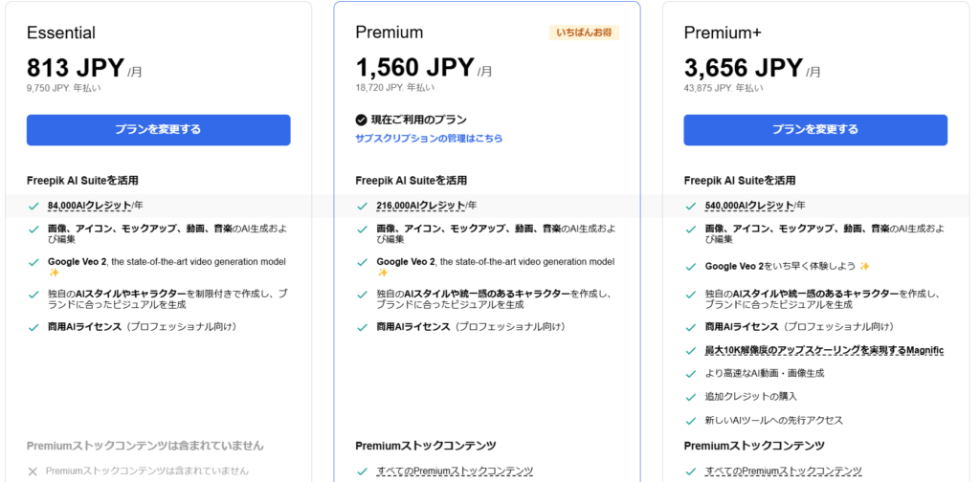Click the いちばんお得 badge on Premium
Viewport: 980px width, 482px height.
pyautogui.click(x=584, y=33)
